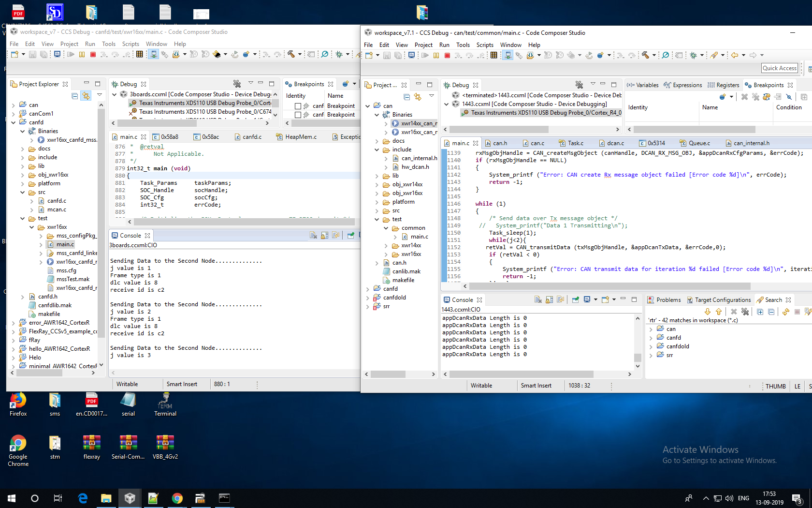Screen dimensions: 812x508
Task: Click the Build hammer icon in right window
Action: tap(645, 55)
